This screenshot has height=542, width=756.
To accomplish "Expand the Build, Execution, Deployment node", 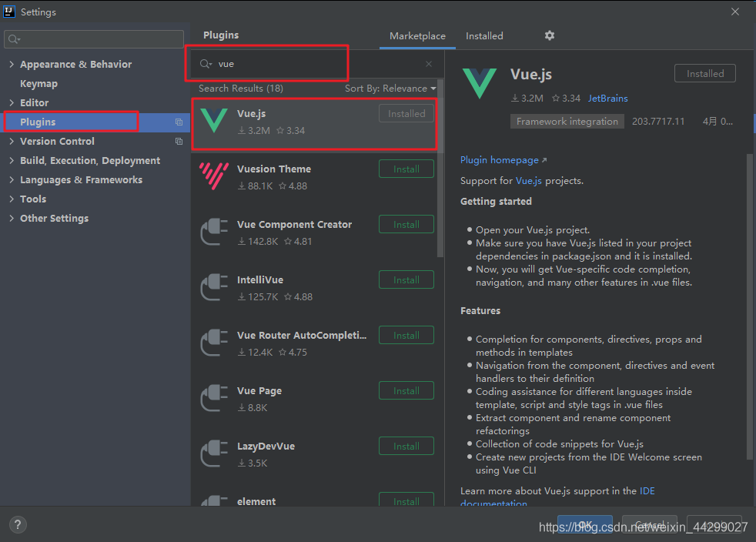I will [12, 161].
